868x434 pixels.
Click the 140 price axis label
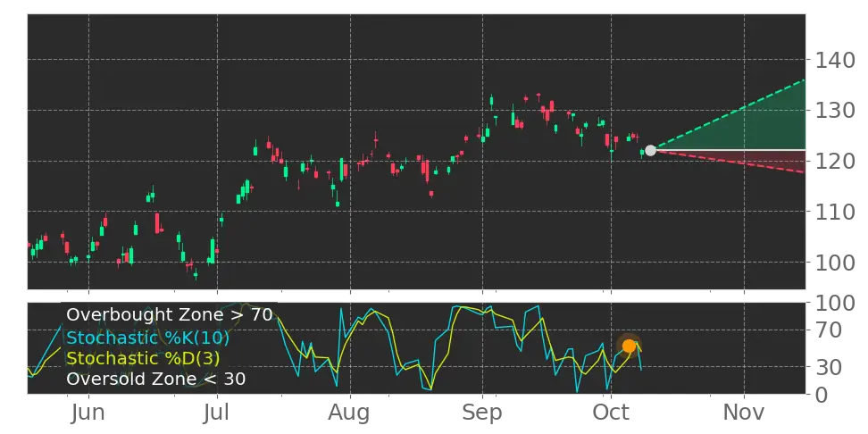coord(835,60)
